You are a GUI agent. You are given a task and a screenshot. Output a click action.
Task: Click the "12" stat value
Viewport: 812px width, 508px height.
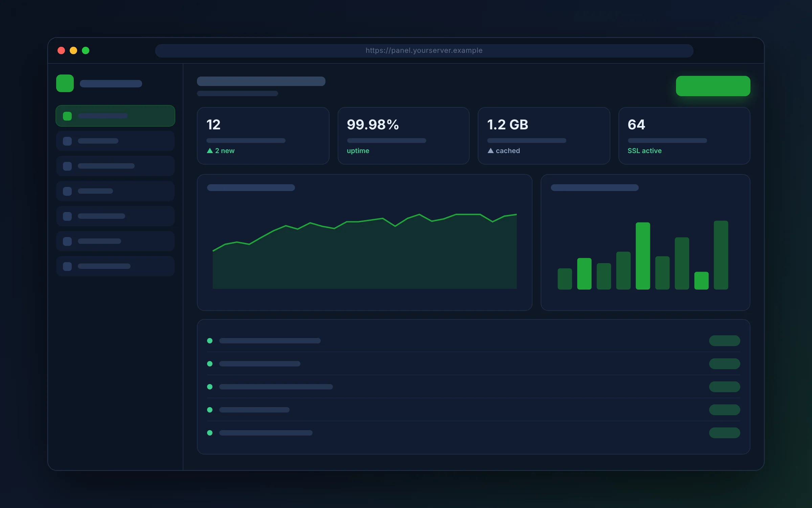point(213,125)
